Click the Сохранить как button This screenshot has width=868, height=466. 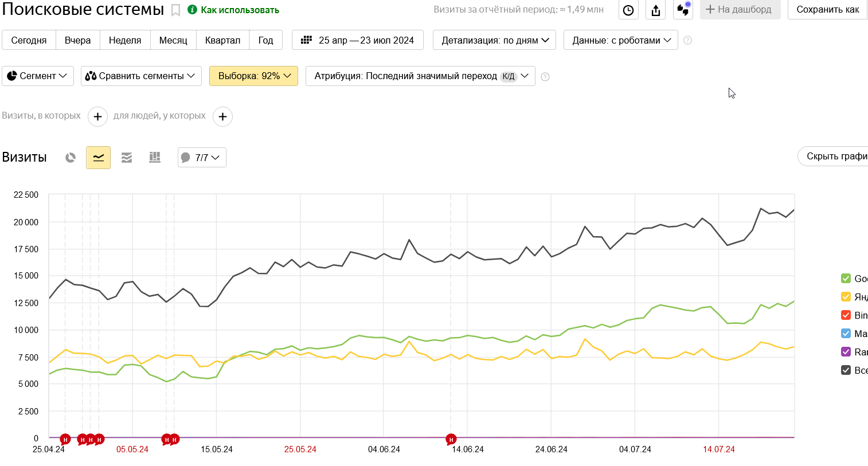[x=827, y=10]
